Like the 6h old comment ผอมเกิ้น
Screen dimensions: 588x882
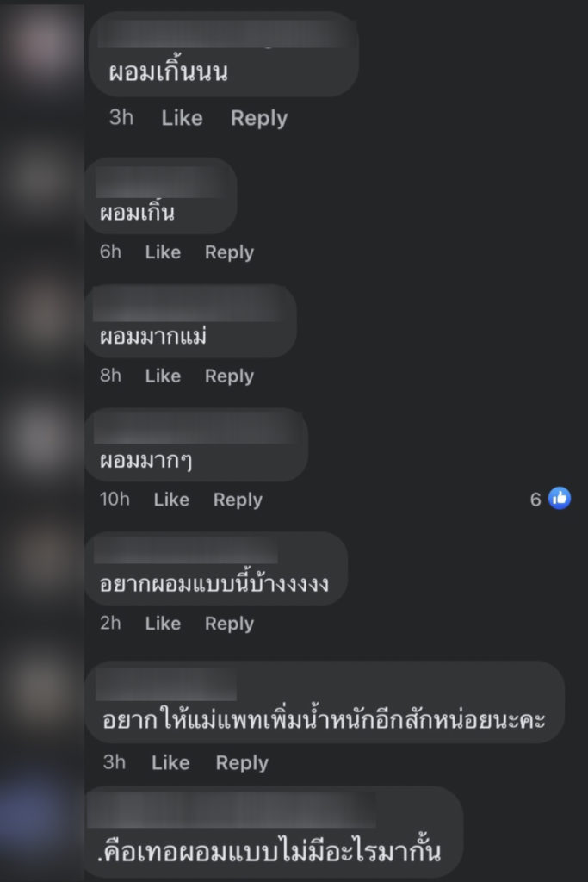163,252
